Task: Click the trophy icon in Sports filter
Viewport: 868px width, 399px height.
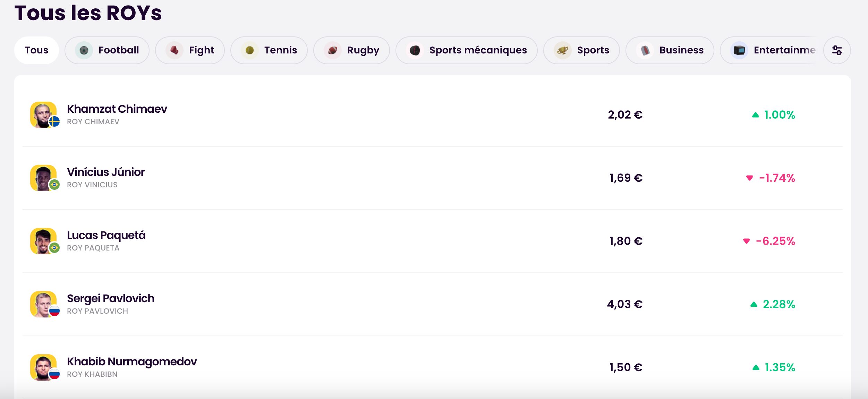Action: [x=562, y=50]
